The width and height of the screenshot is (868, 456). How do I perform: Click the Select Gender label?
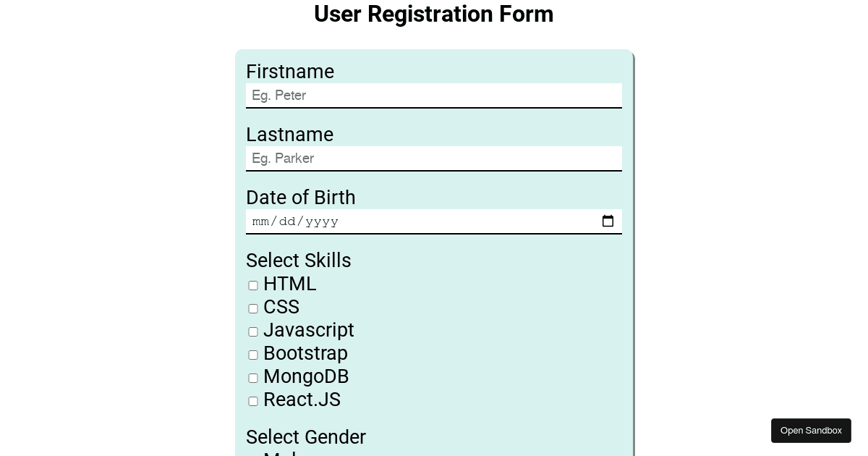pyautogui.click(x=306, y=437)
